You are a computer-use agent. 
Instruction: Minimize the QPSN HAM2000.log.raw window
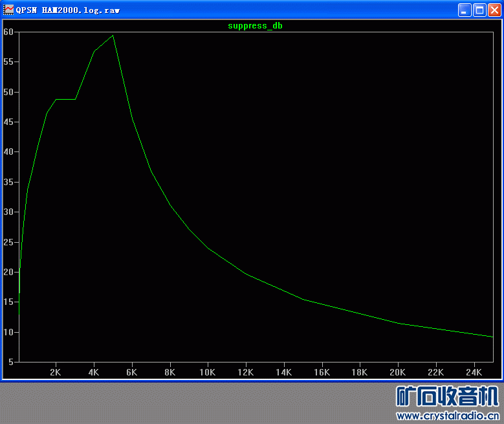(465, 10)
